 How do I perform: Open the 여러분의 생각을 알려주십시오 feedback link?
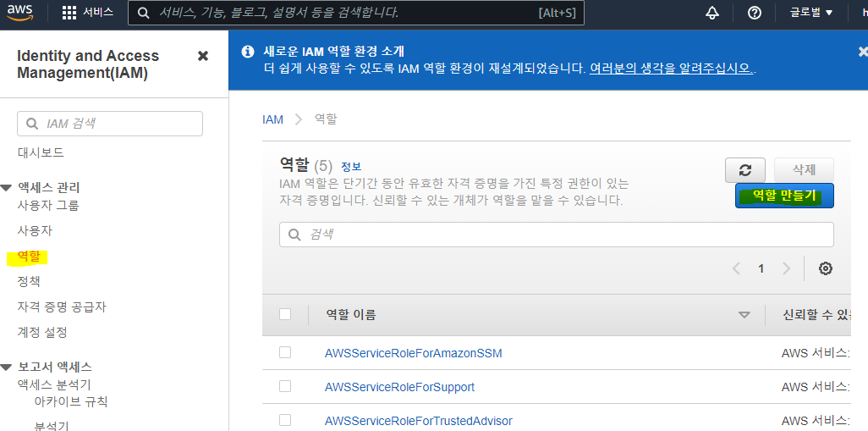(672, 69)
